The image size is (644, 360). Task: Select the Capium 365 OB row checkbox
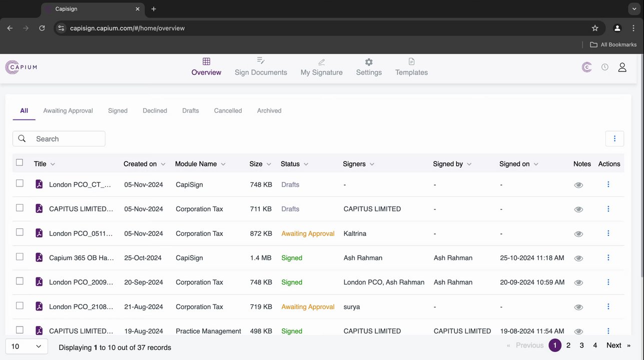pyautogui.click(x=20, y=257)
